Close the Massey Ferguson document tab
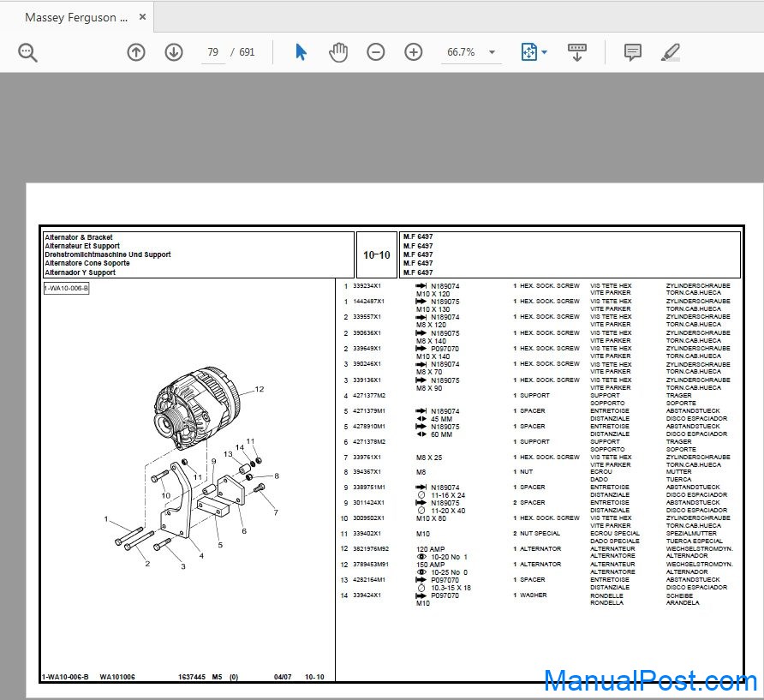The image size is (764, 700). pyautogui.click(x=142, y=17)
